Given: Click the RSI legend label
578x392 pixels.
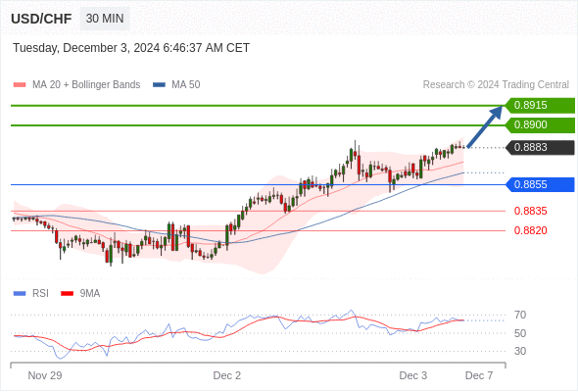Looking at the screenshot, I should point(40,294).
